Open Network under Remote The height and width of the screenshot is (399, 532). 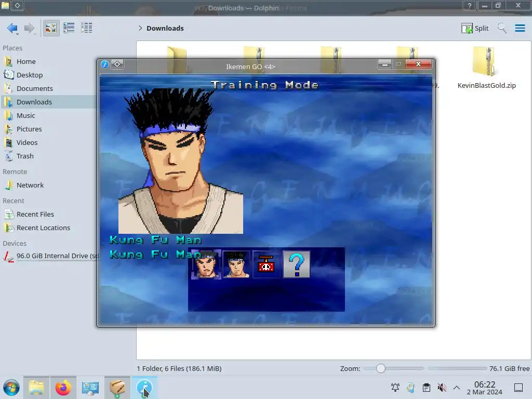coord(49,185)
